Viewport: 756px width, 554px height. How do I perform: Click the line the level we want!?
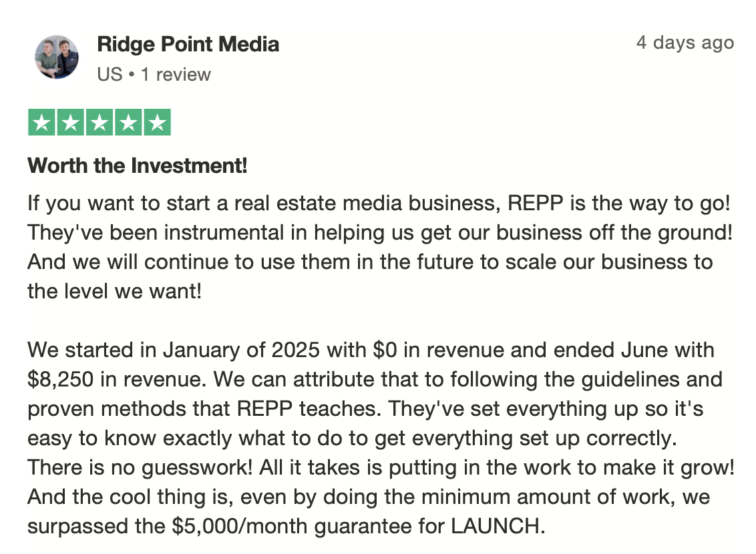114,292
